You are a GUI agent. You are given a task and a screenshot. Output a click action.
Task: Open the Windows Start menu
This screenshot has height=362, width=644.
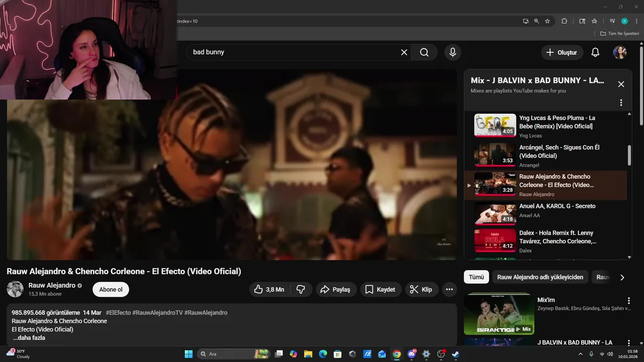189,354
